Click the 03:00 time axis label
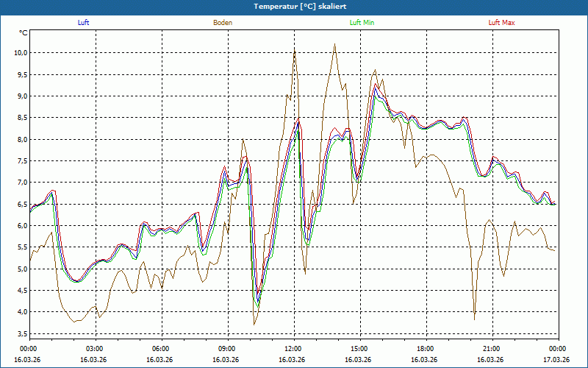Image resolution: width=588 pixels, height=368 pixels. click(x=94, y=349)
